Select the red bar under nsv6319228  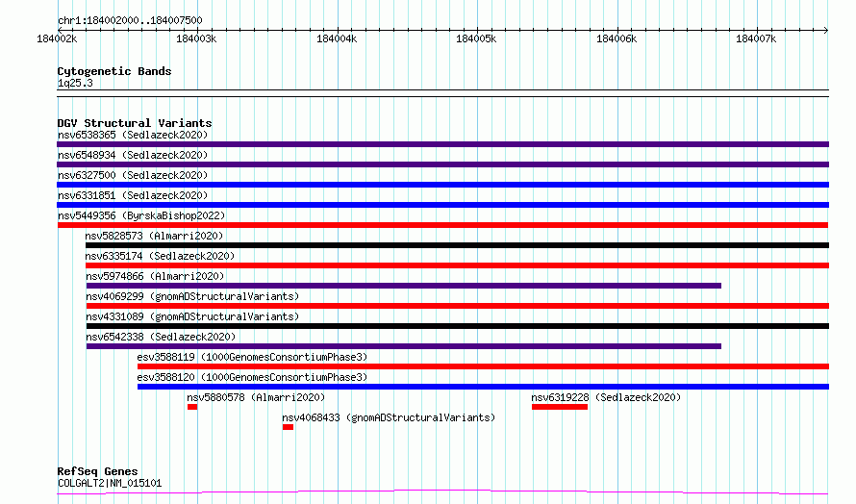[560, 407]
